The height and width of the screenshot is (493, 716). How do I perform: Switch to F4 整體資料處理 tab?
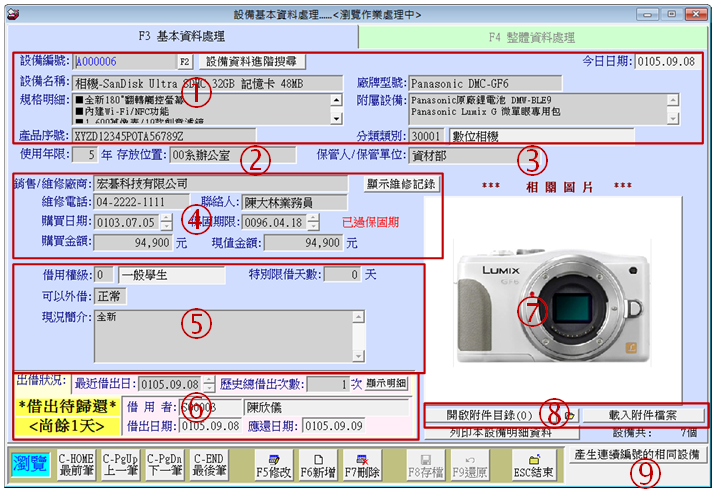(532, 37)
